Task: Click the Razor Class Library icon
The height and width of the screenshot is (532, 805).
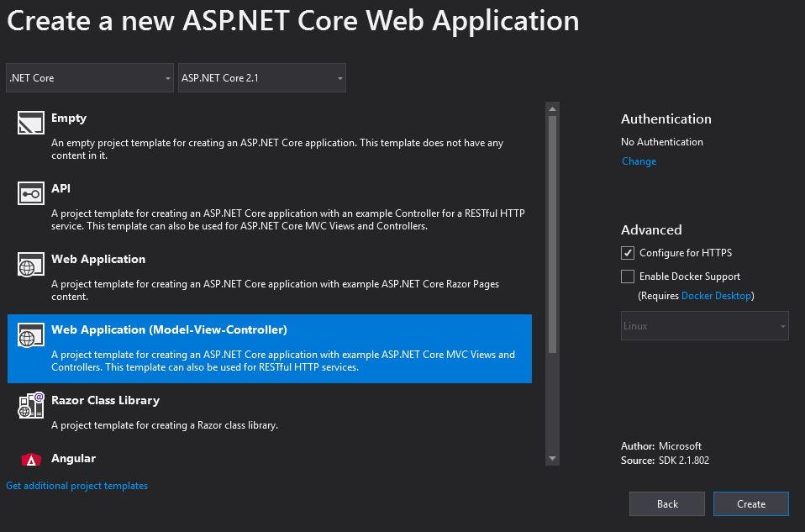Action: tap(31, 406)
